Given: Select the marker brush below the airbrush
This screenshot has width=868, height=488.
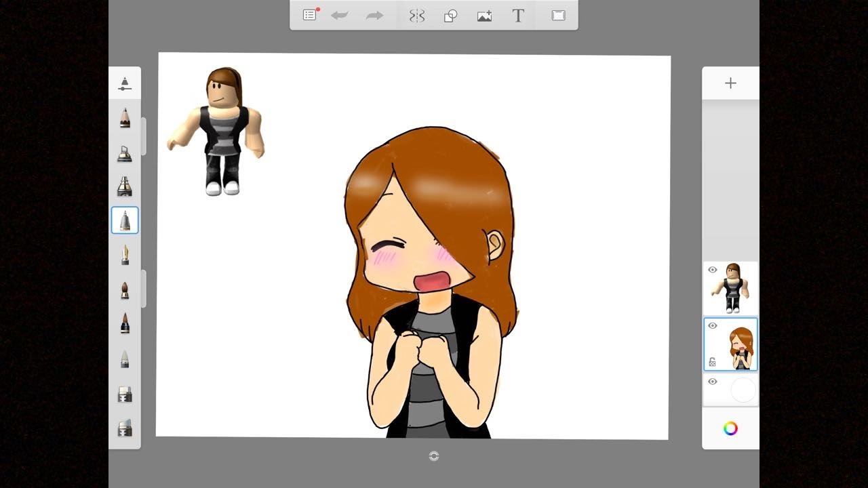Looking at the screenshot, I should 125,186.
